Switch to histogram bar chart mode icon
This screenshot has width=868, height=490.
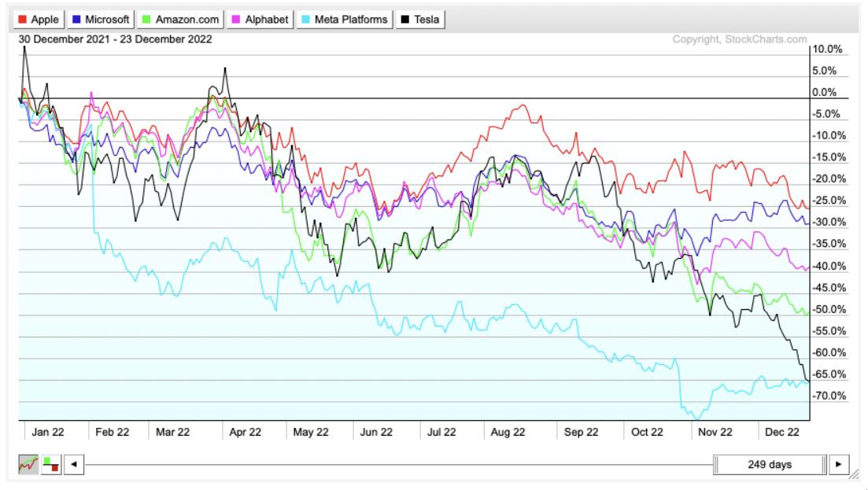tap(50, 464)
